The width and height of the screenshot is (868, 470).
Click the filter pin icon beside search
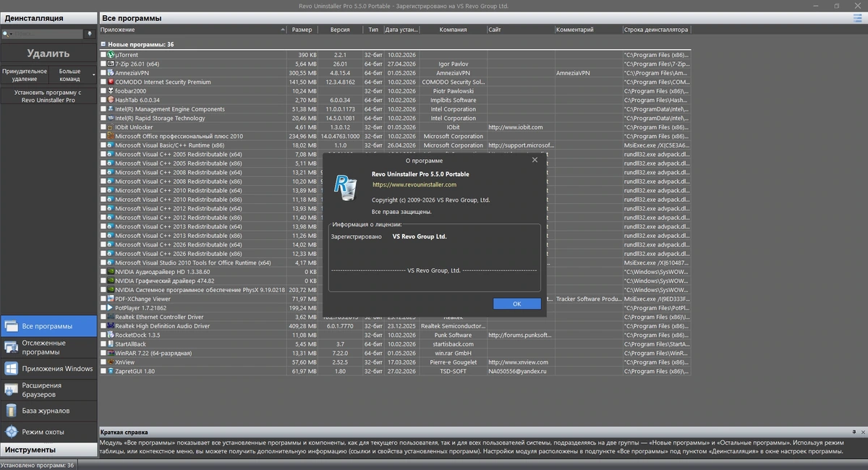click(90, 33)
